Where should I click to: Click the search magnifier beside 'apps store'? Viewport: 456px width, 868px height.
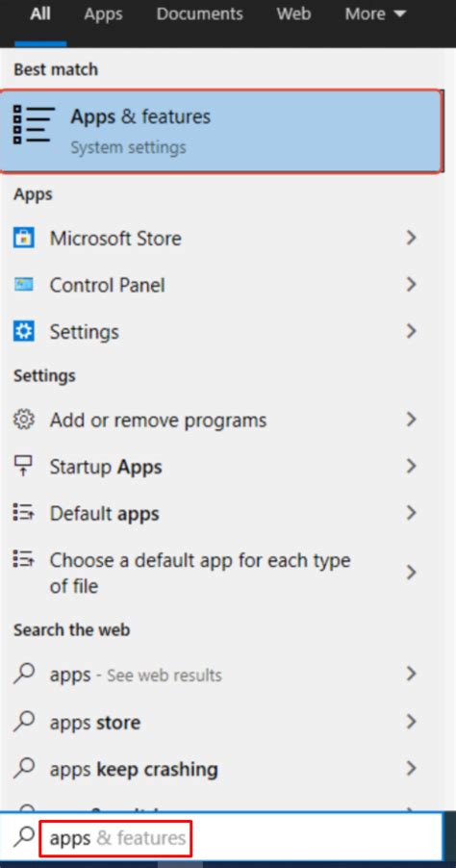tap(23, 722)
